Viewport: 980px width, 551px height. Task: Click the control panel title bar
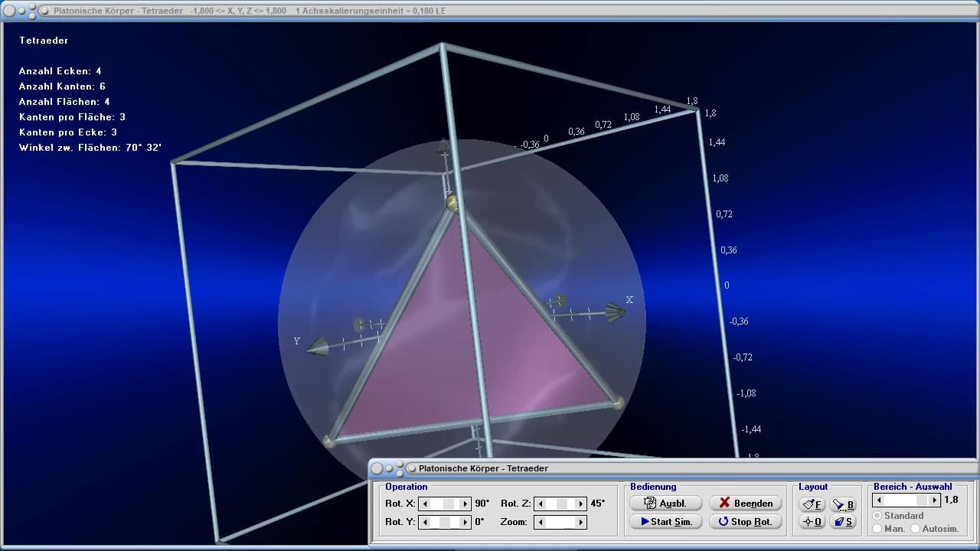pyautogui.click(x=674, y=468)
